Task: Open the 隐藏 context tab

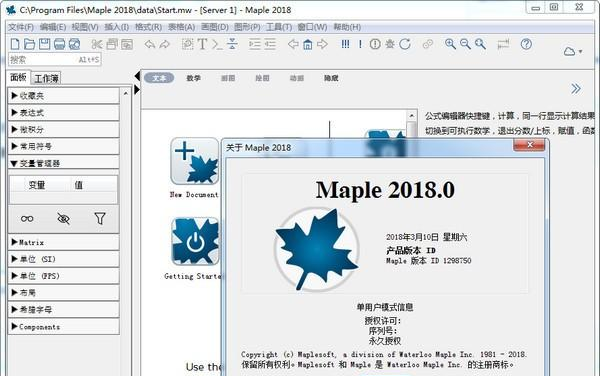Action: coord(331,78)
